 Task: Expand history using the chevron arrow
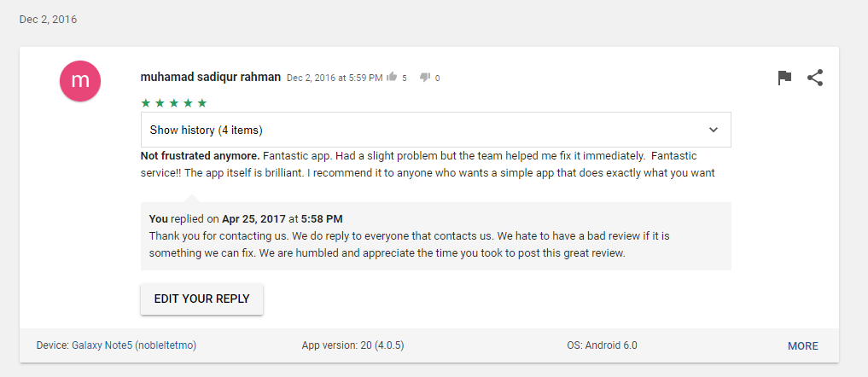pyautogui.click(x=714, y=130)
